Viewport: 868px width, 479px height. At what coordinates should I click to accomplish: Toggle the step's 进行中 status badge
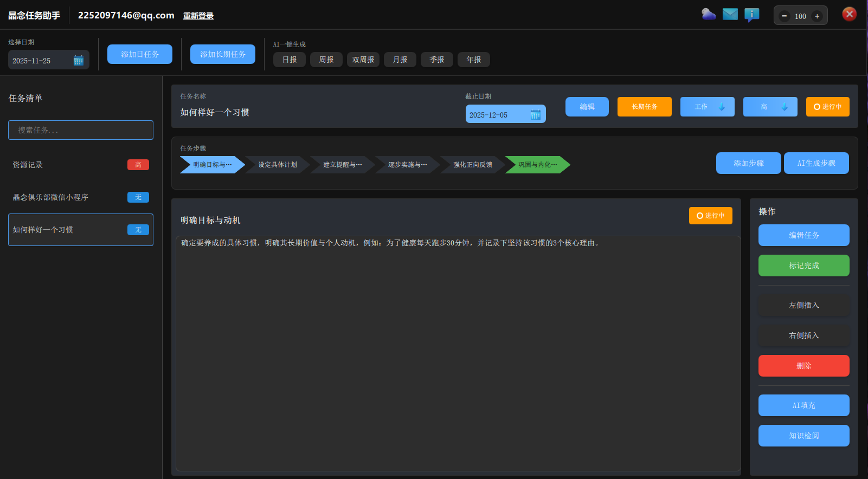tap(710, 216)
